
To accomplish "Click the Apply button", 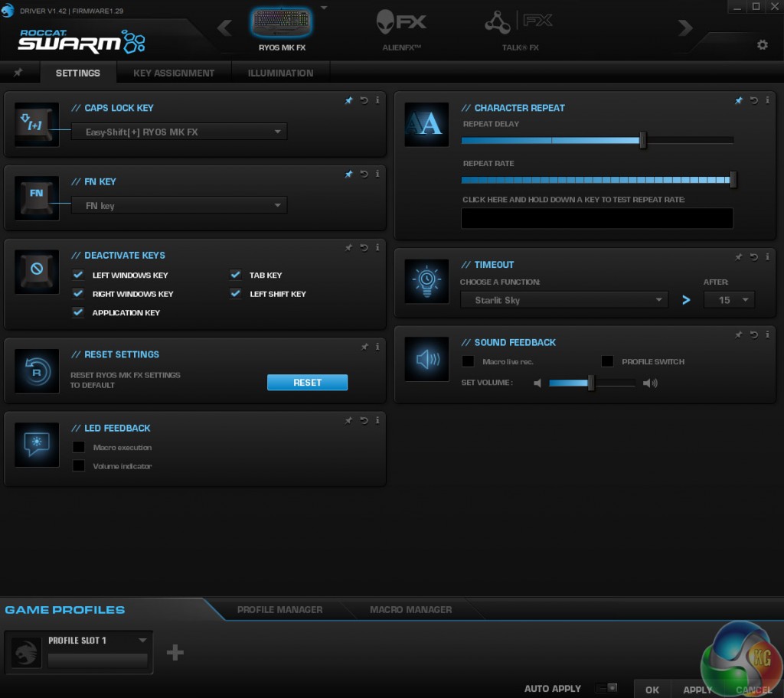I will click(697, 690).
